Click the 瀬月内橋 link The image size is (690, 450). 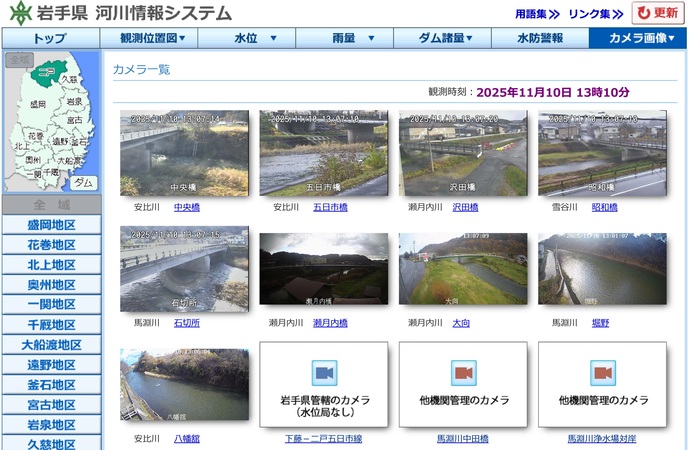330,323
